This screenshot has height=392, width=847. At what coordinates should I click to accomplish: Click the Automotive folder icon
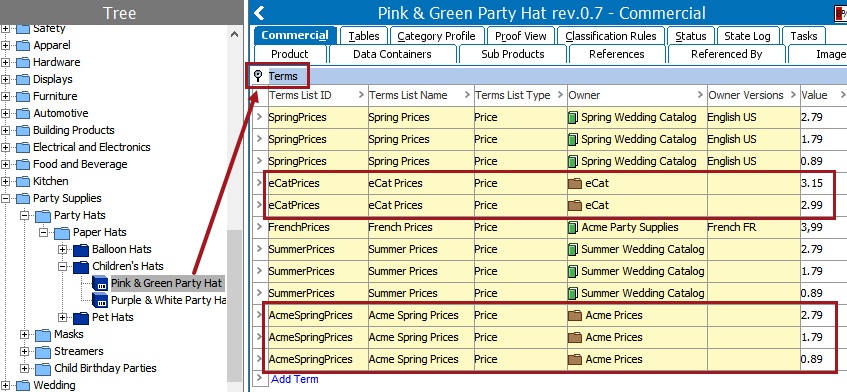pyautogui.click(x=23, y=113)
